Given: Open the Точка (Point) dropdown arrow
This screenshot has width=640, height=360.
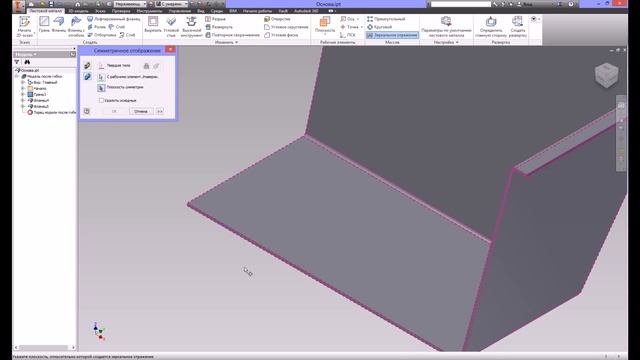Looking at the screenshot, I should pos(362,27).
